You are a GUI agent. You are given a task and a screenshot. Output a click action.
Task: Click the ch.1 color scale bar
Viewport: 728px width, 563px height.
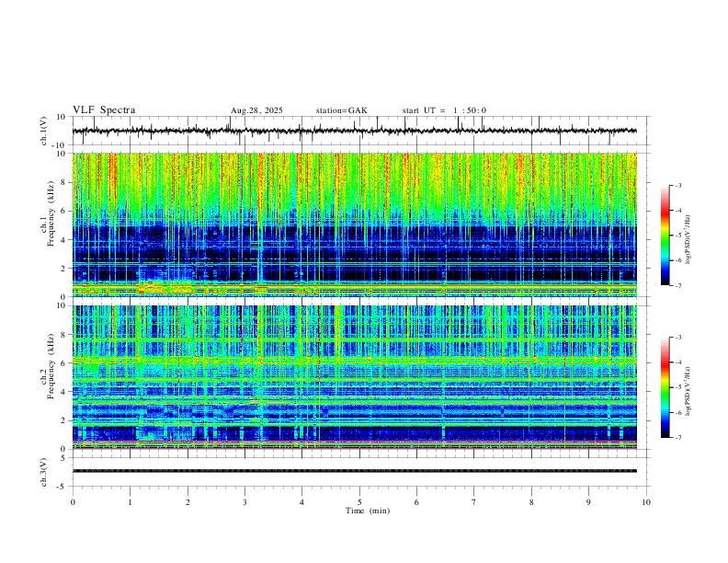665,235
